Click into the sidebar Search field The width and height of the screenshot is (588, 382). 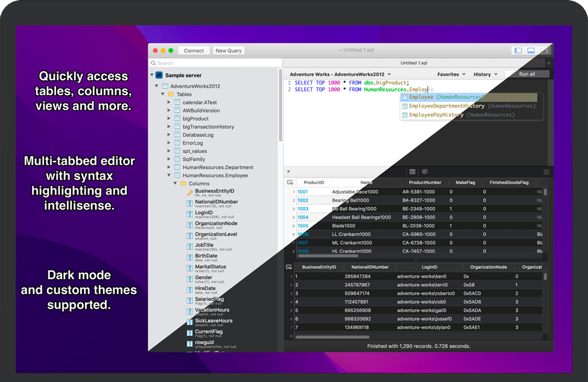pos(216,63)
